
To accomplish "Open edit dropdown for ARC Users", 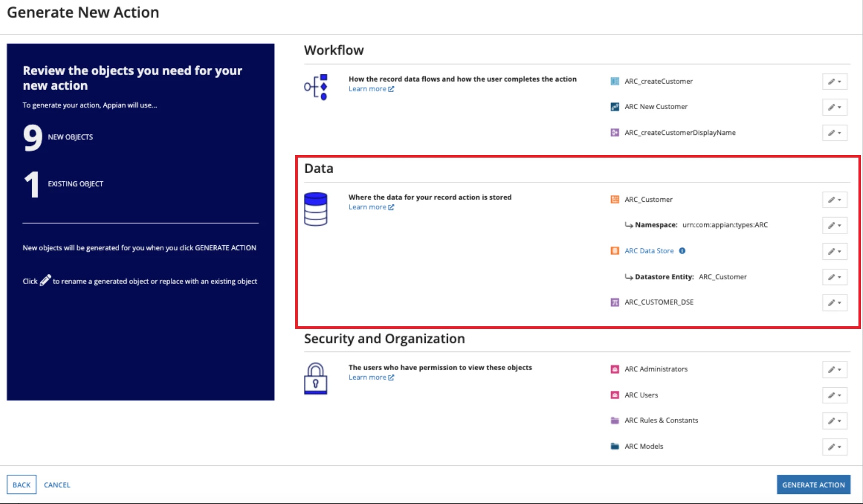I will tap(835, 395).
